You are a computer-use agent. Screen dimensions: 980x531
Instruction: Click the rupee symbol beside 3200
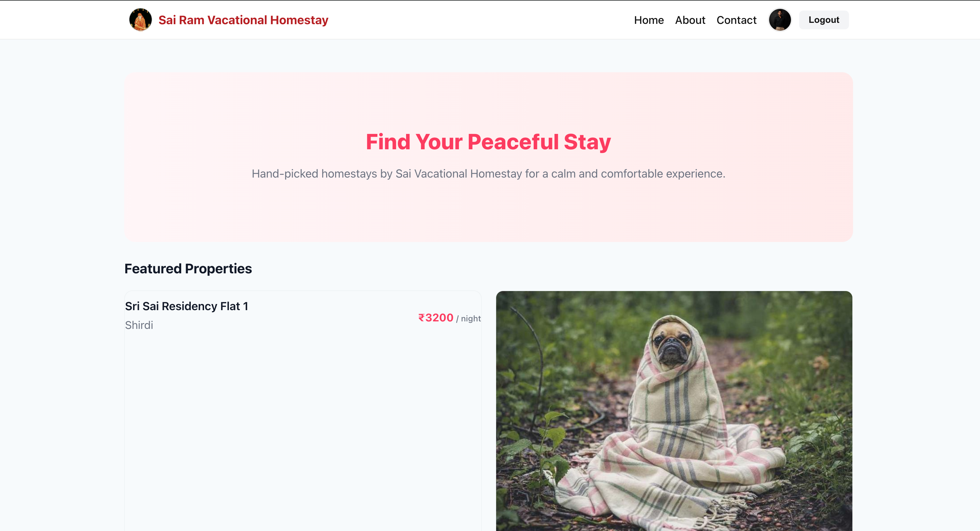[421, 318]
